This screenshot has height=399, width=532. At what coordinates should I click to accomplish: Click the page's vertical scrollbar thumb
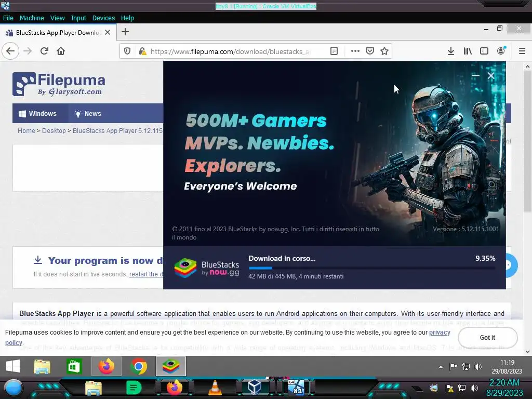tap(527, 142)
